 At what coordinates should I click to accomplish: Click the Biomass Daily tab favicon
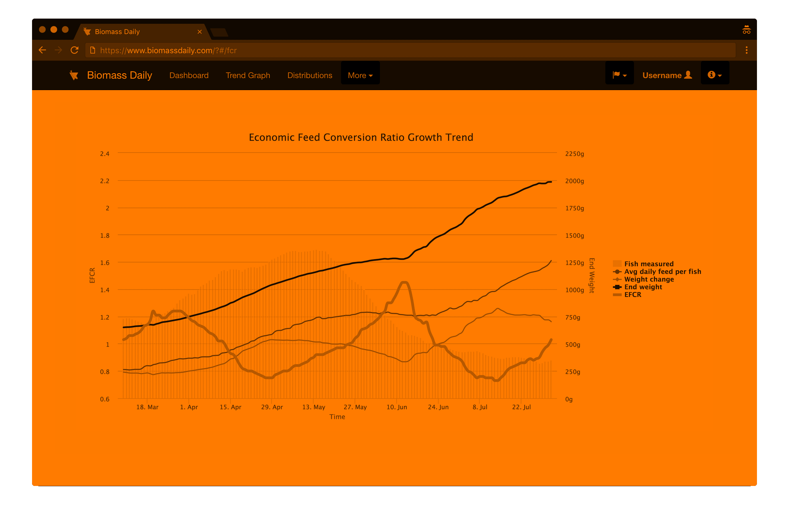(x=87, y=31)
